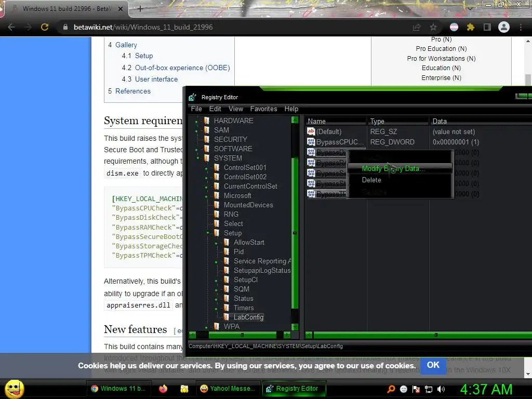The width and height of the screenshot is (532, 399).
Task: Expand the ControlSet001 key
Action: coord(206,168)
